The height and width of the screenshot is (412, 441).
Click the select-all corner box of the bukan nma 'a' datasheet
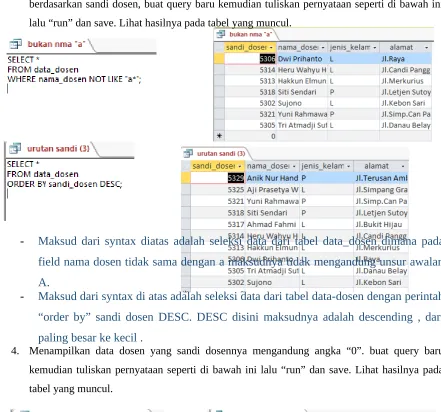pos(219,47)
